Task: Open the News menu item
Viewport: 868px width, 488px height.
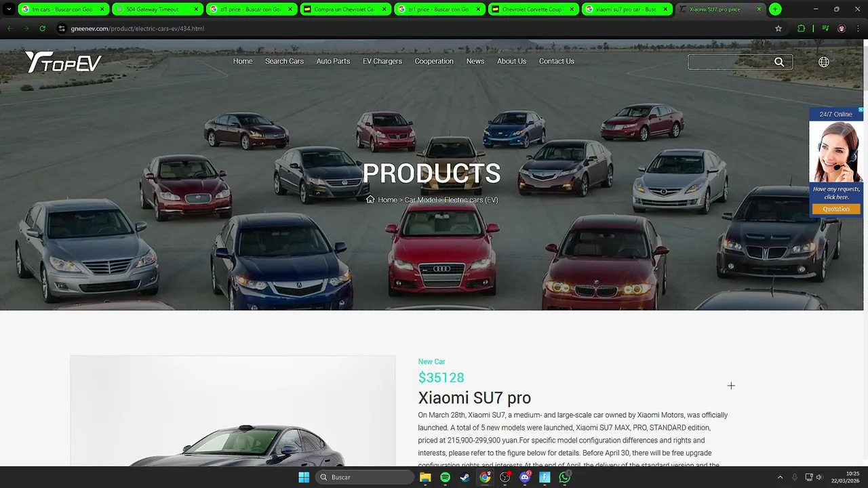Action: pyautogui.click(x=475, y=61)
